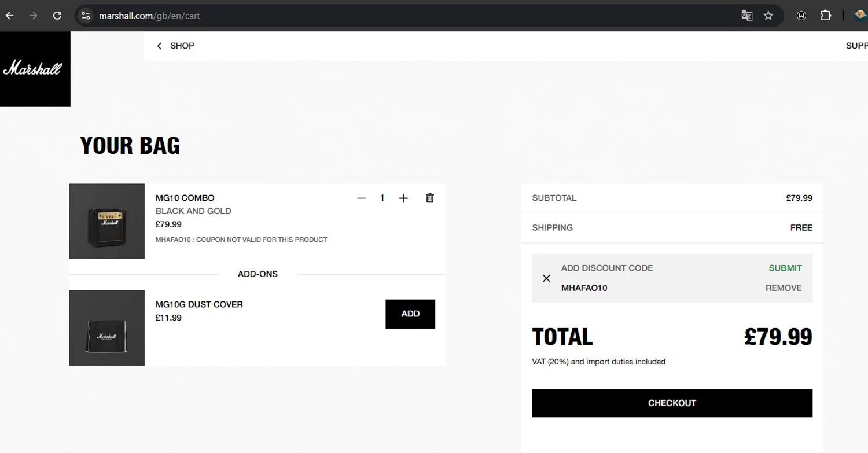868x453 pixels.
Task: Click the quantity value 1
Action: point(382,198)
